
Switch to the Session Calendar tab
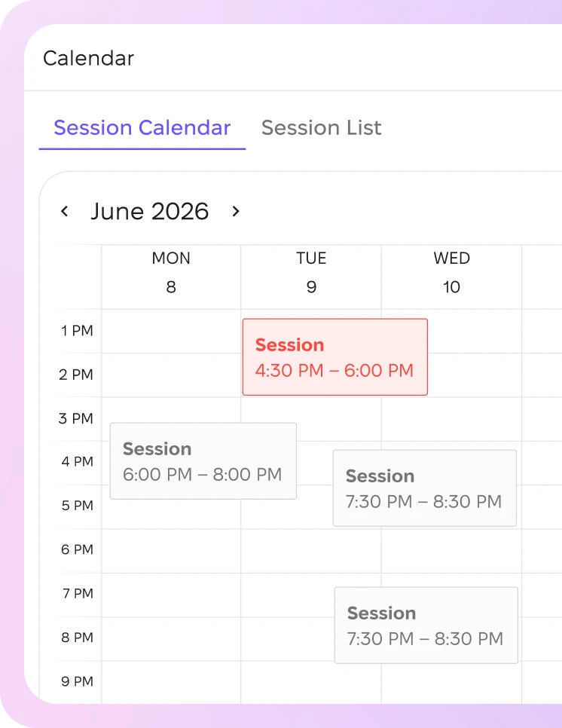tap(142, 127)
